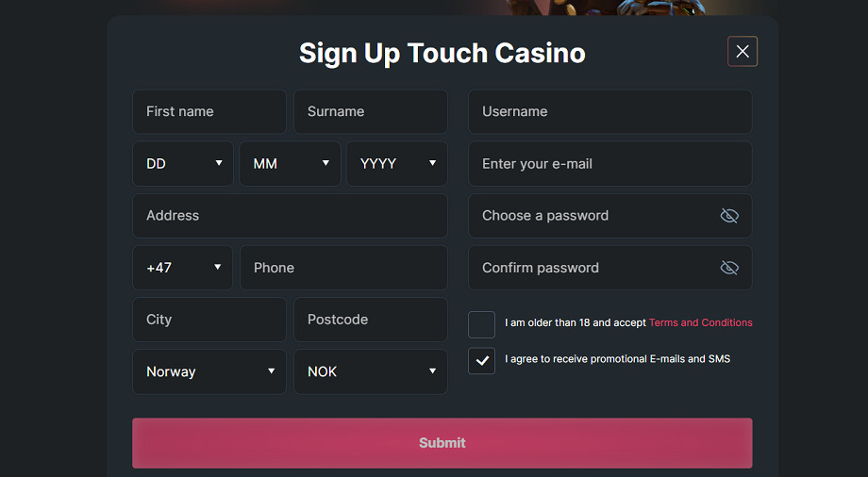Submit the registration form

point(442,443)
